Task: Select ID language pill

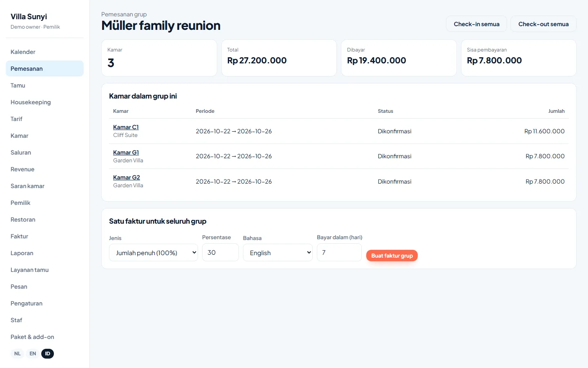Action: [x=47, y=354]
